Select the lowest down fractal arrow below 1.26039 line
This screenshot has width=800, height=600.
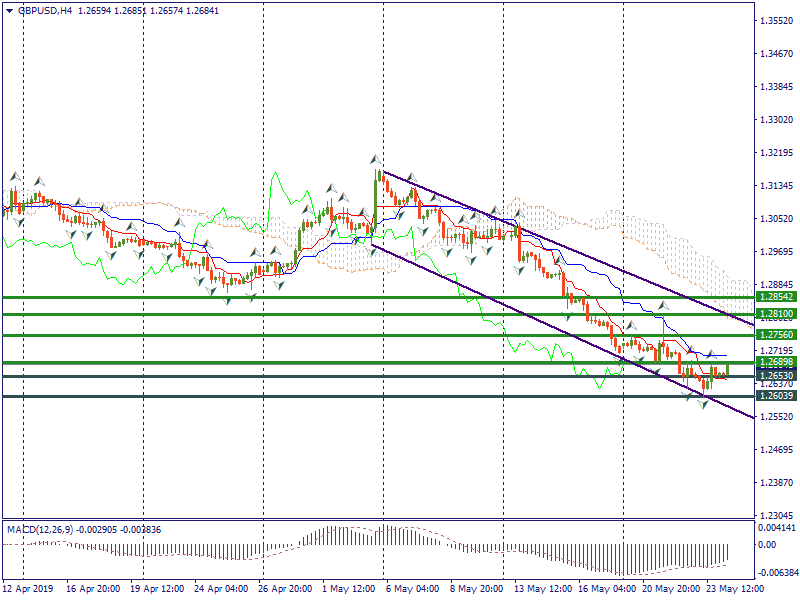[x=703, y=404]
